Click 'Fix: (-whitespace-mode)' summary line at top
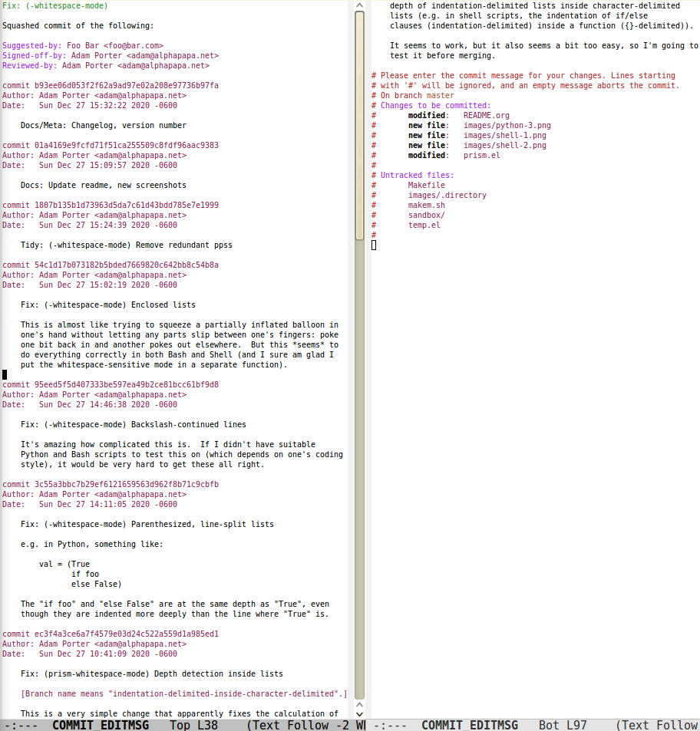This screenshot has height=731, width=700. tap(55, 5)
